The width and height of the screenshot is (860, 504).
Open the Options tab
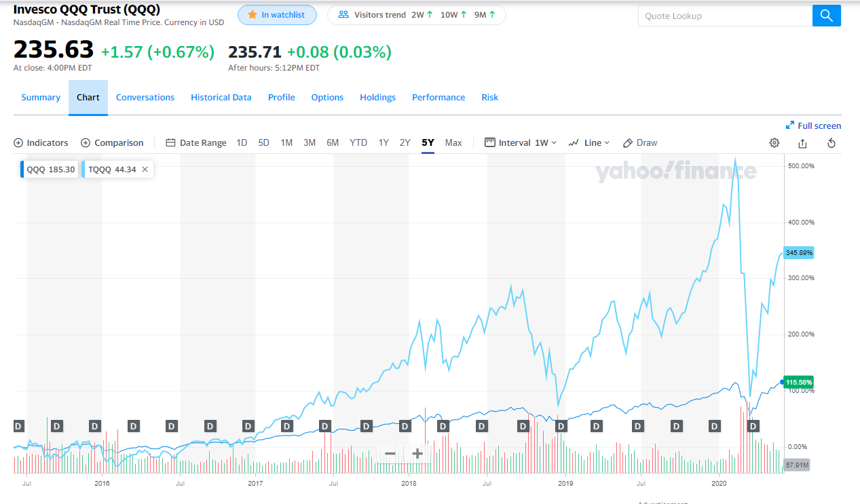coord(327,98)
